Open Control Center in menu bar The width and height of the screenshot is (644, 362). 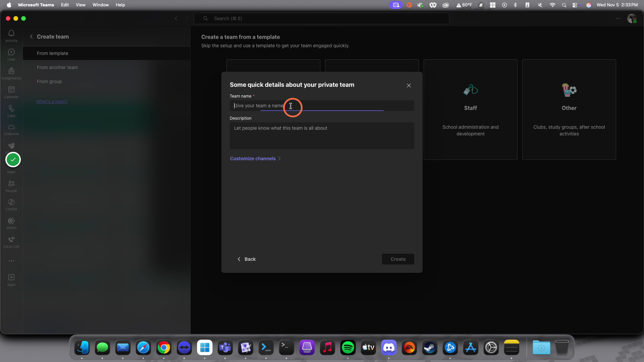575,5
